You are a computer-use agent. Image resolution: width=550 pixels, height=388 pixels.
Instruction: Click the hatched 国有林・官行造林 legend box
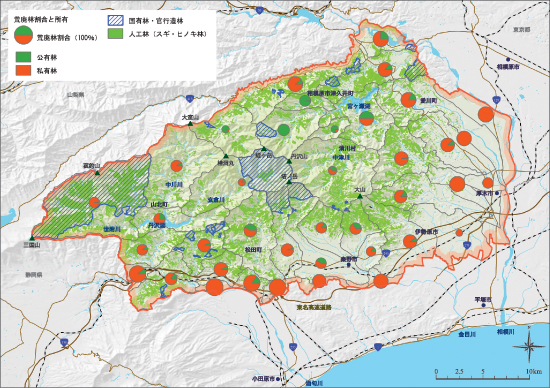[x=115, y=20]
